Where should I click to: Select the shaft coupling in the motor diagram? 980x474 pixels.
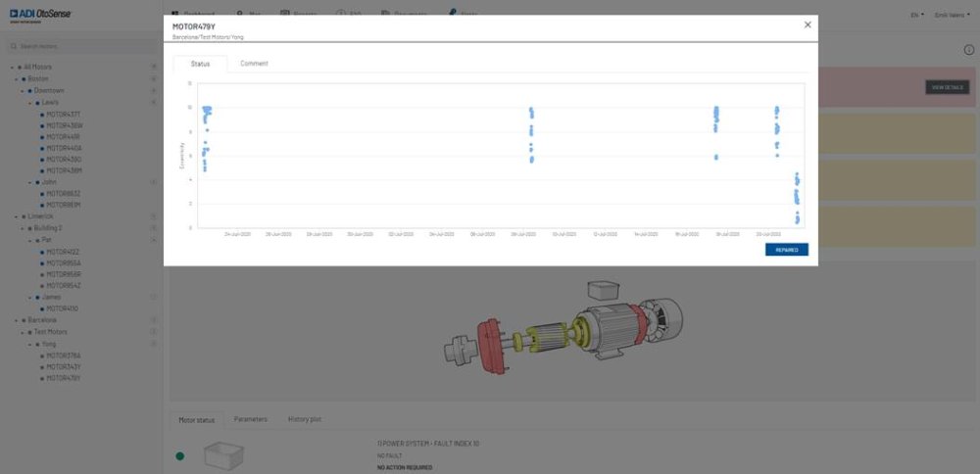click(x=460, y=351)
